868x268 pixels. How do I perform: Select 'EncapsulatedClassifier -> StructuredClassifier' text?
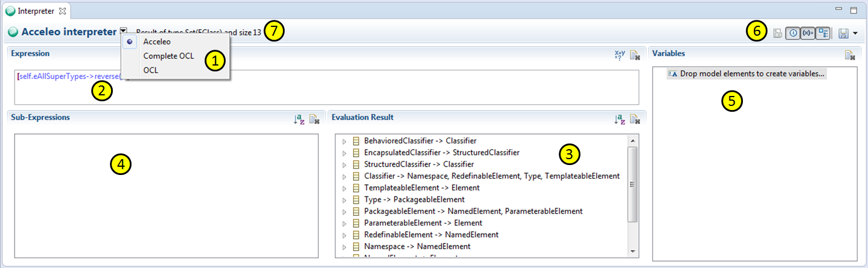[442, 153]
